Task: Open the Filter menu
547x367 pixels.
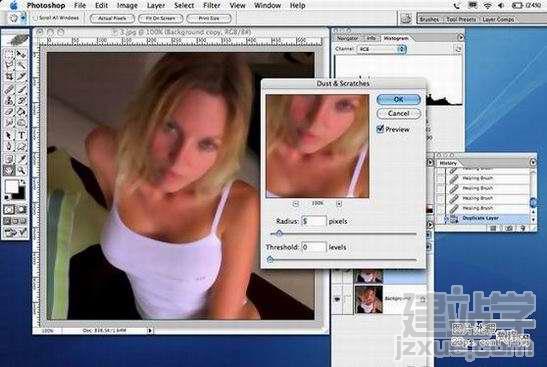Action: coord(212,5)
